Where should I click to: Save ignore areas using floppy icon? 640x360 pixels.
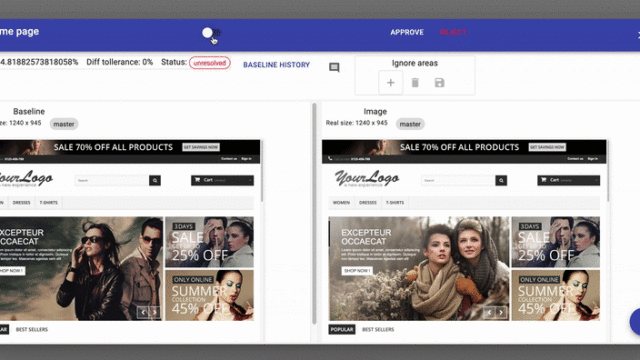point(439,82)
